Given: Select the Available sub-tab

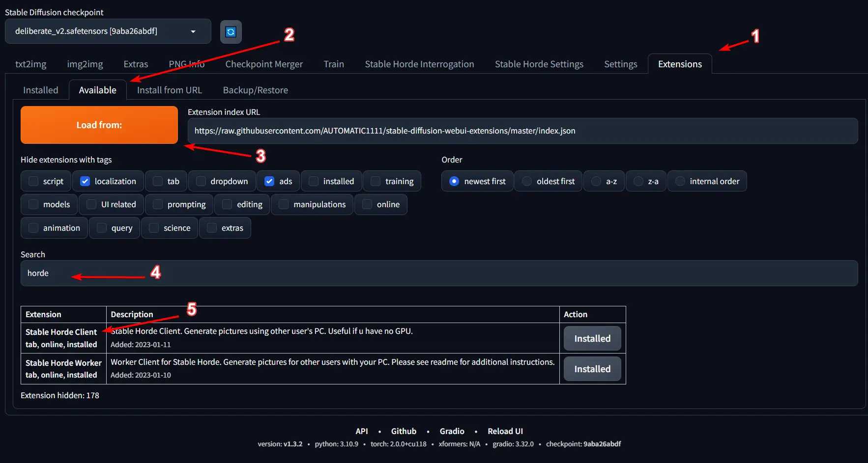Looking at the screenshot, I should coord(97,90).
